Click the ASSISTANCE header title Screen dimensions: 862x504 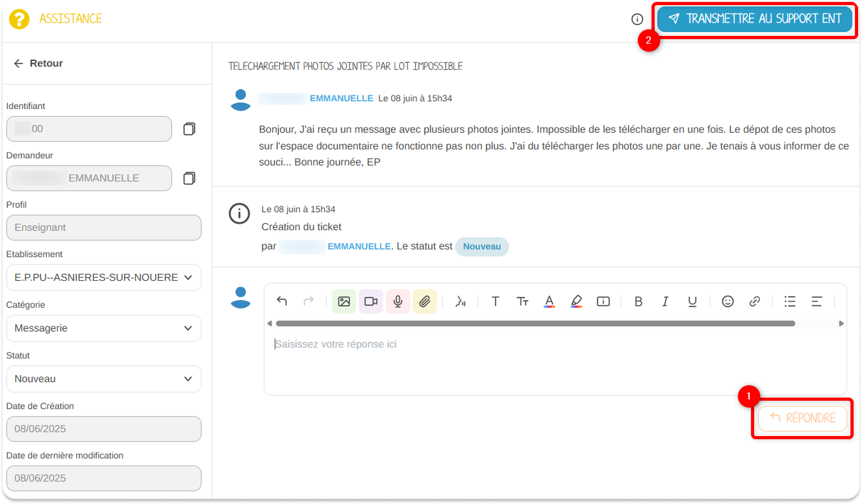coord(71,19)
